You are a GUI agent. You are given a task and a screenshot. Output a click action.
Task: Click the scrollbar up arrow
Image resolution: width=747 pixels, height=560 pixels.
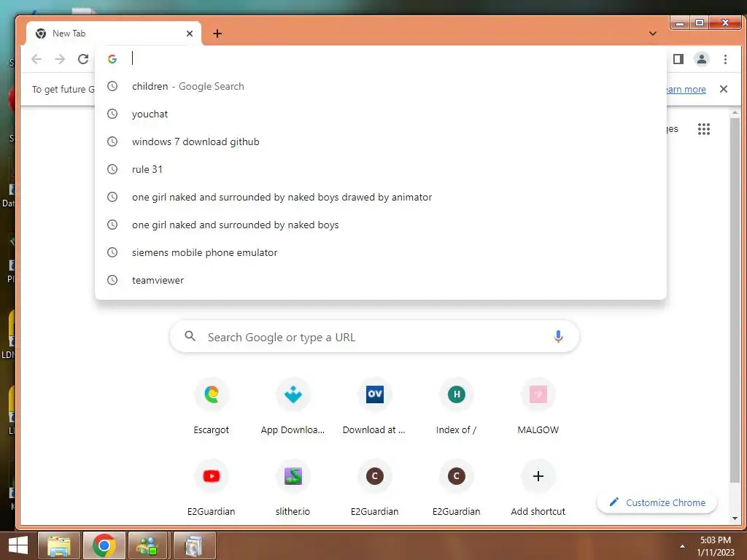tap(735, 113)
